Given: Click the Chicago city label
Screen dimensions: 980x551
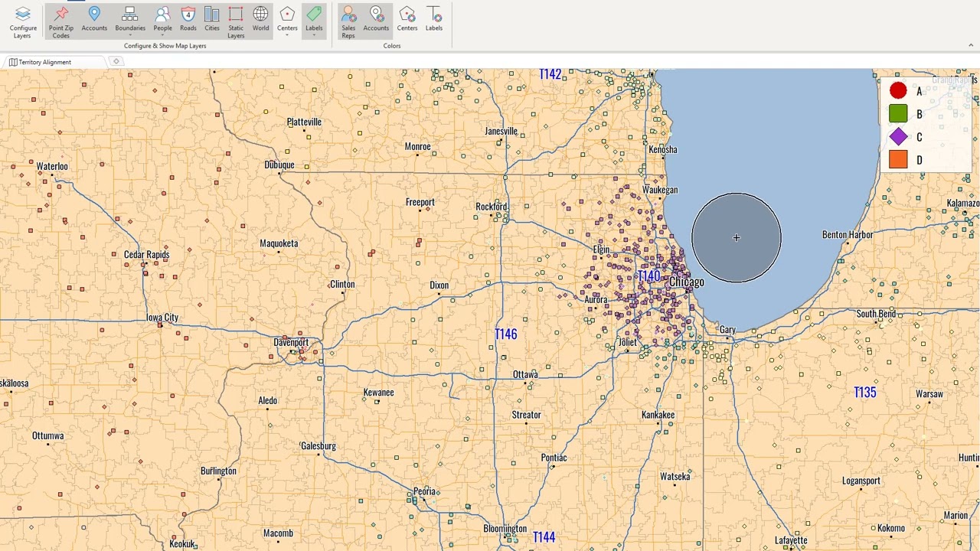Looking at the screenshot, I should click(x=687, y=282).
